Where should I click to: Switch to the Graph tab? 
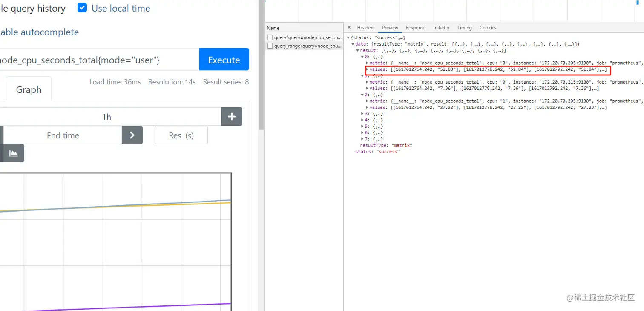[29, 89]
